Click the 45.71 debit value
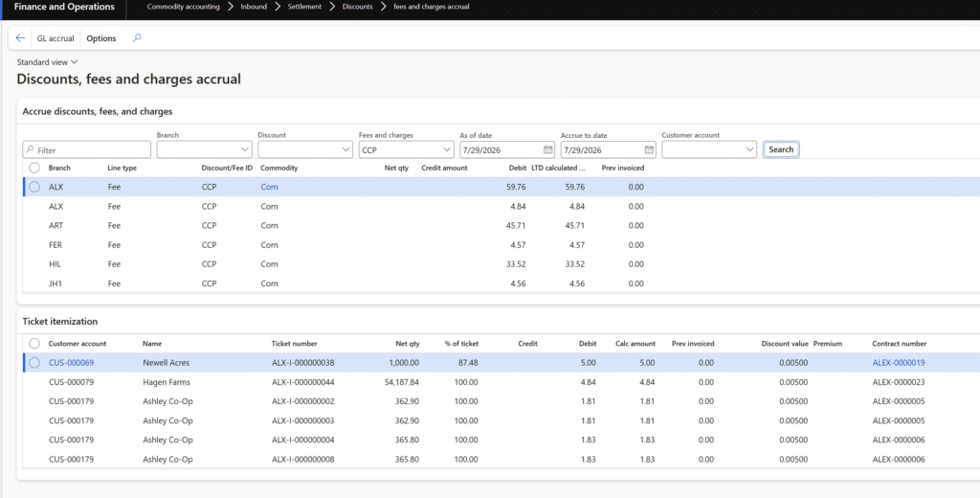Image resolution: width=980 pixels, height=498 pixels. click(x=516, y=225)
